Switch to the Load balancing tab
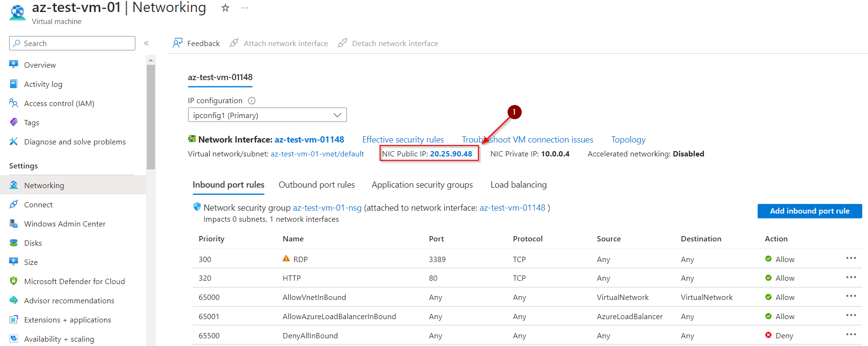The width and height of the screenshot is (868, 346). point(519,185)
